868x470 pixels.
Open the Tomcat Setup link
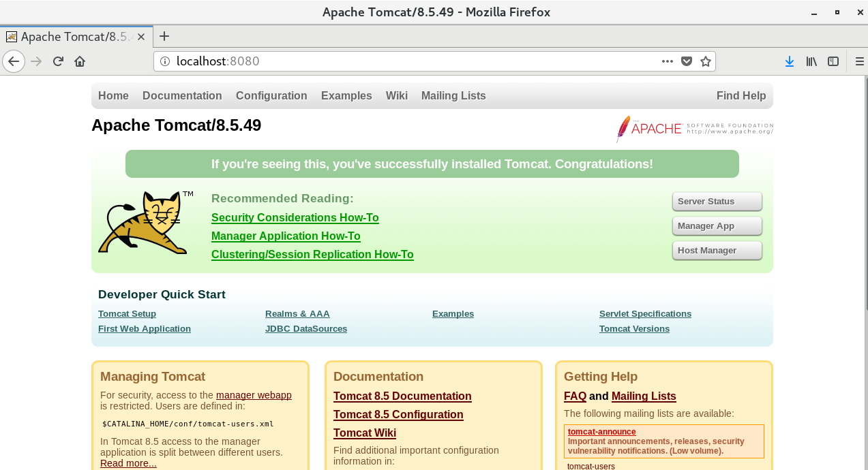click(127, 314)
